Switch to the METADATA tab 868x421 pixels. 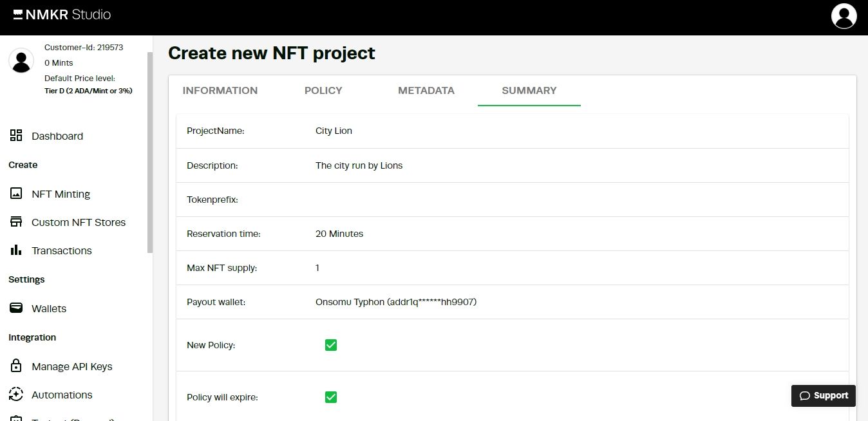(426, 91)
